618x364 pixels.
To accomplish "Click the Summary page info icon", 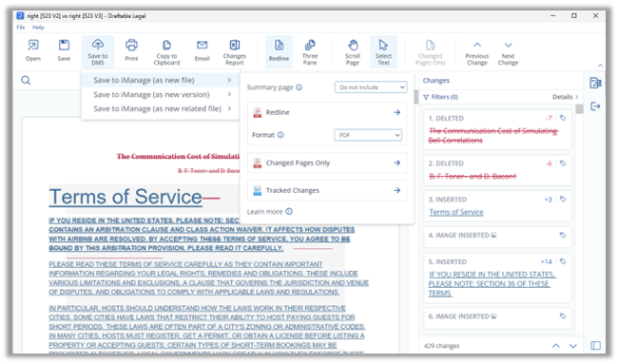I will pyautogui.click(x=299, y=87).
